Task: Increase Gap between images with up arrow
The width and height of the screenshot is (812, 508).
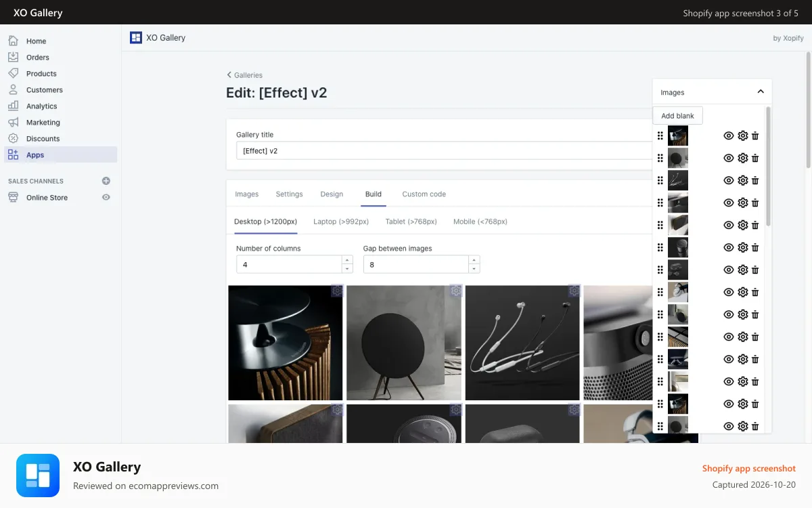Action: click(x=474, y=260)
